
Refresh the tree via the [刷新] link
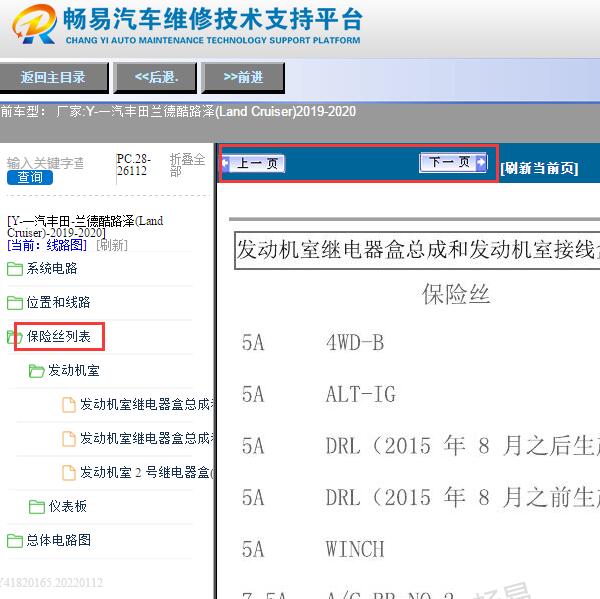click(112, 245)
